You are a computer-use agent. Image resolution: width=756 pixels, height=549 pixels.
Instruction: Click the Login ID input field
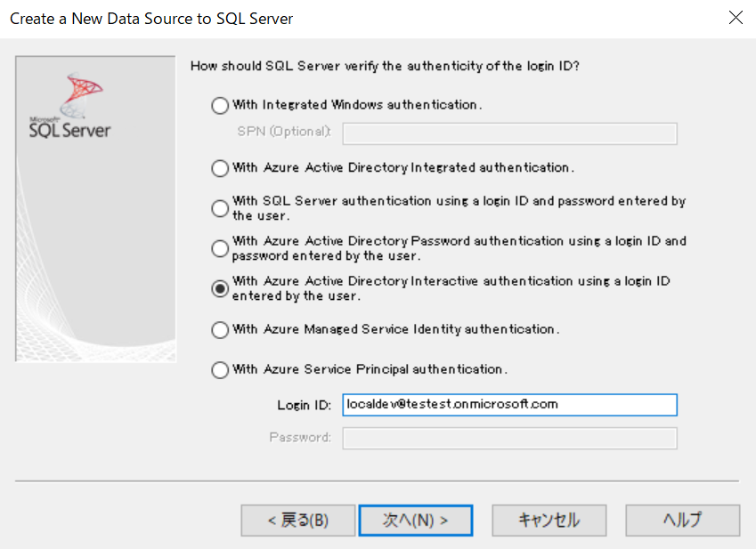tap(509, 404)
